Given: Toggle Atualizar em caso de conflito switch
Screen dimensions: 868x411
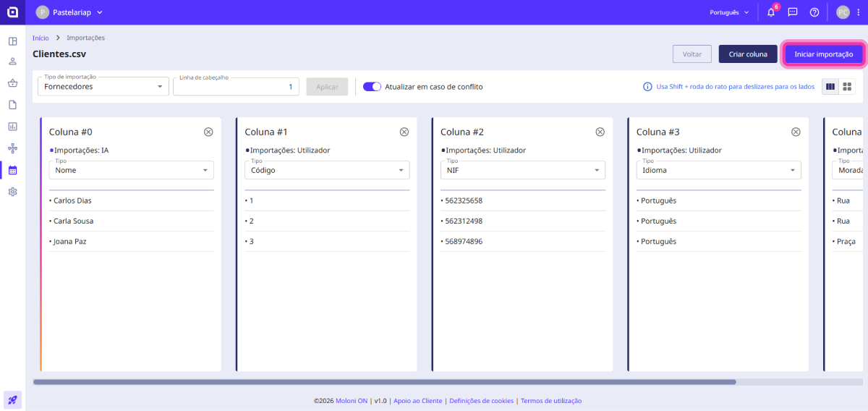Looking at the screenshot, I should pos(372,86).
